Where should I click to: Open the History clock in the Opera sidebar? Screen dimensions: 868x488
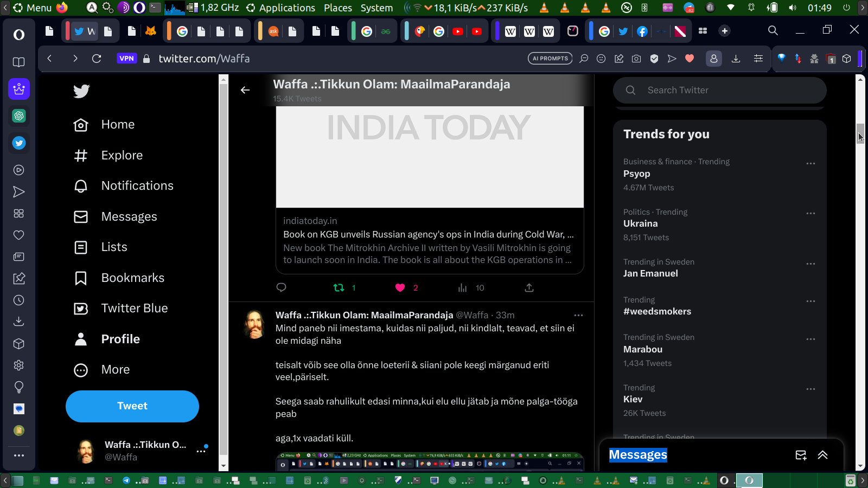(19, 300)
